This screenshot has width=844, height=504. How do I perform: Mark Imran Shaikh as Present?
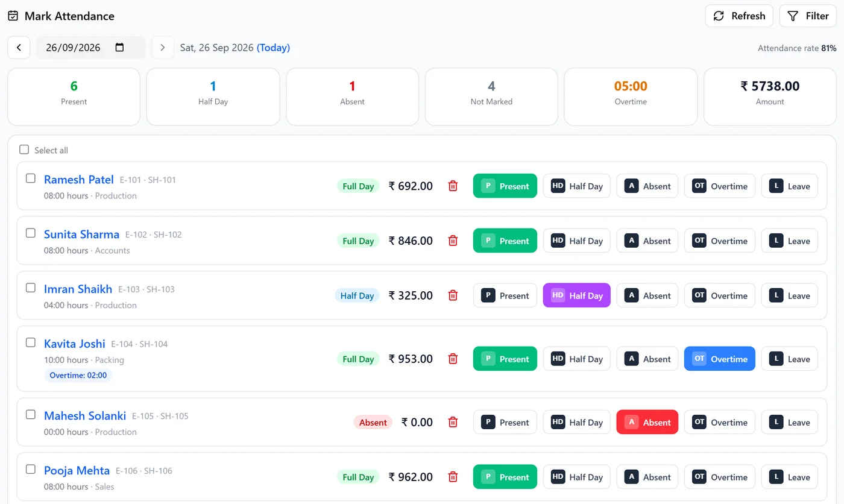click(505, 295)
